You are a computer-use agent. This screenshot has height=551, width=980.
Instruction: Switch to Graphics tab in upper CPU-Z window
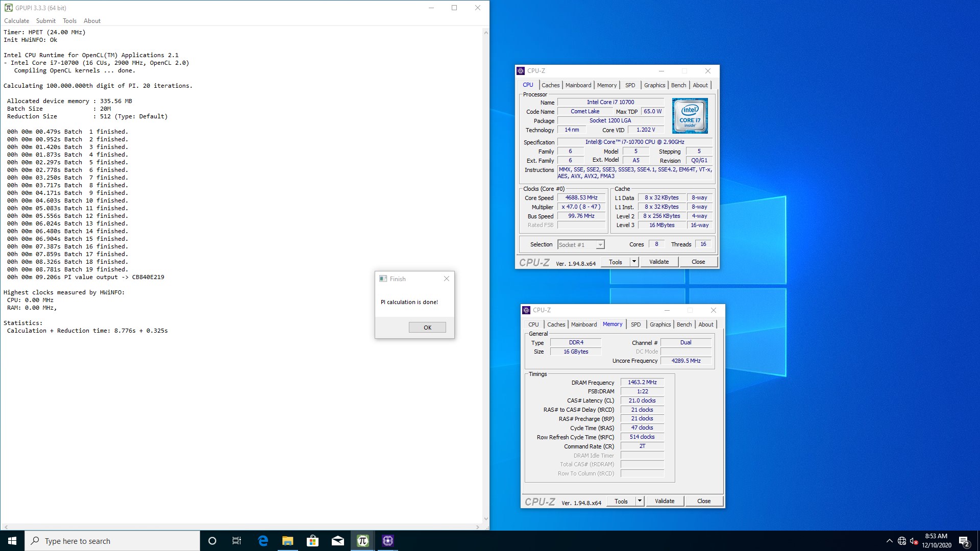pos(654,85)
